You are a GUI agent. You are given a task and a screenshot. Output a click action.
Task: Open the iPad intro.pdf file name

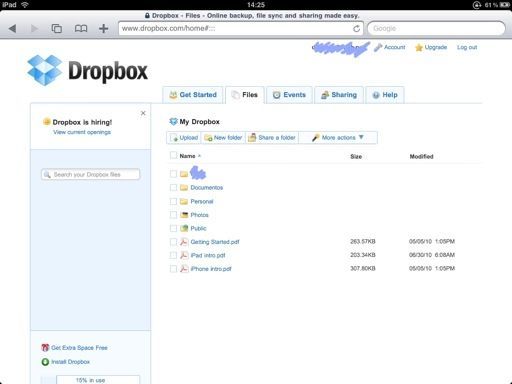point(208,255)
